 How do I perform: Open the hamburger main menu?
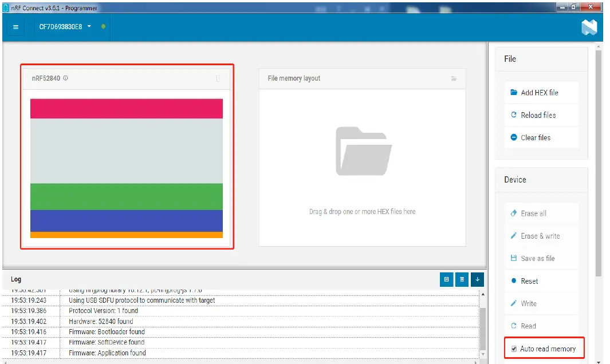click(15, 27)
